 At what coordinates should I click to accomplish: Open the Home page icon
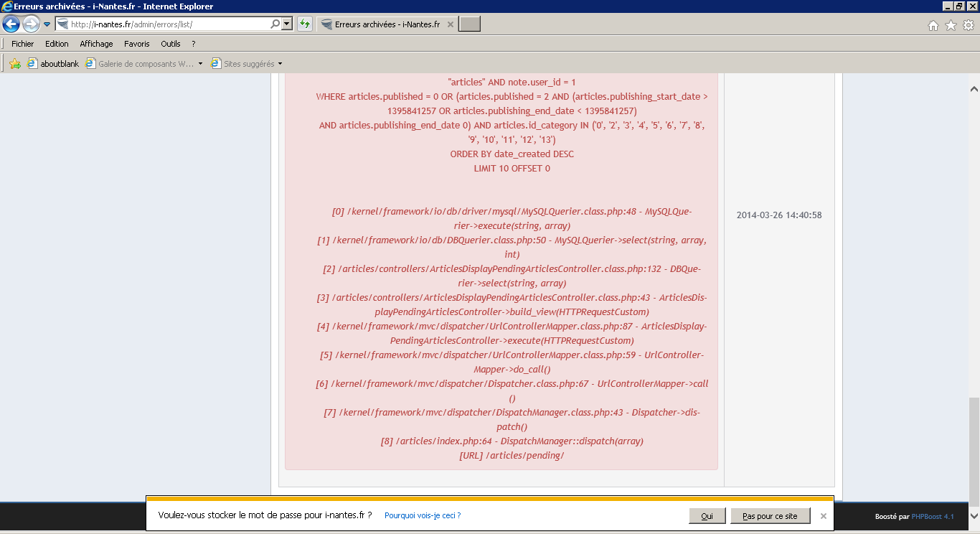coord(933,26)
